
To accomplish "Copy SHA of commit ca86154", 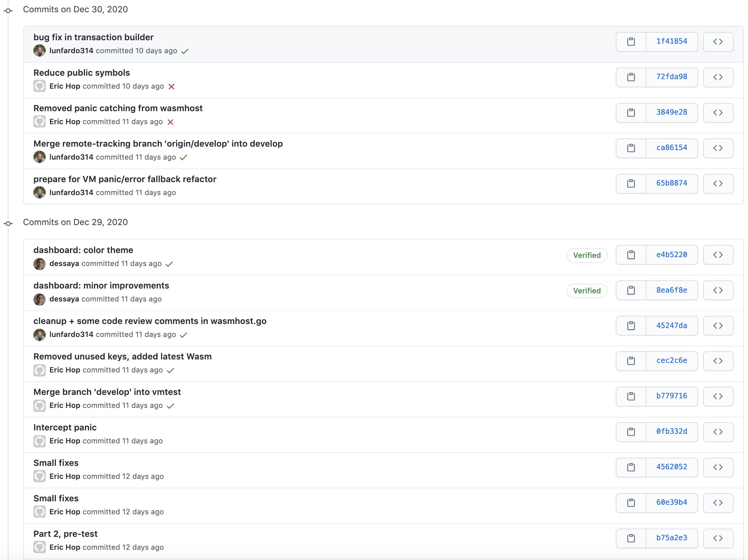I will point(631,148).
